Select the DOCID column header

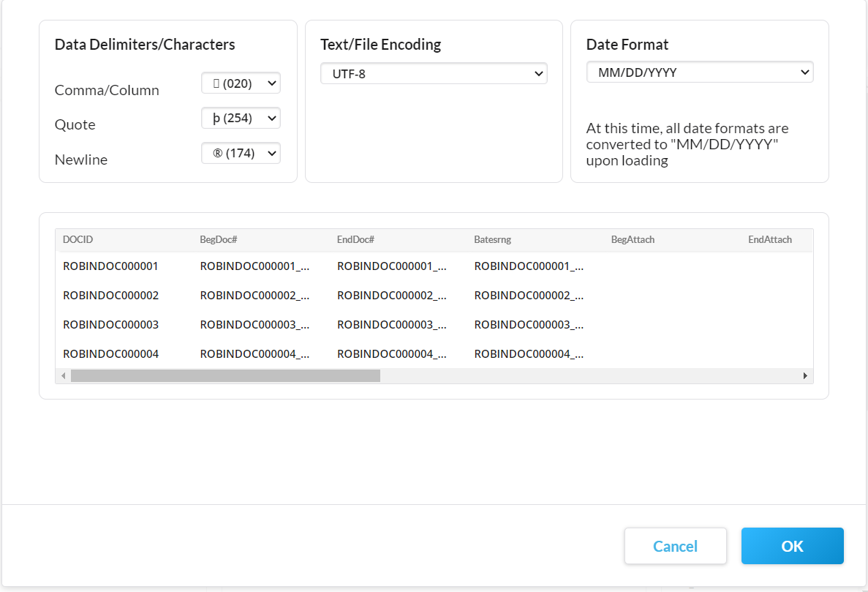click(x=78, y=239)
